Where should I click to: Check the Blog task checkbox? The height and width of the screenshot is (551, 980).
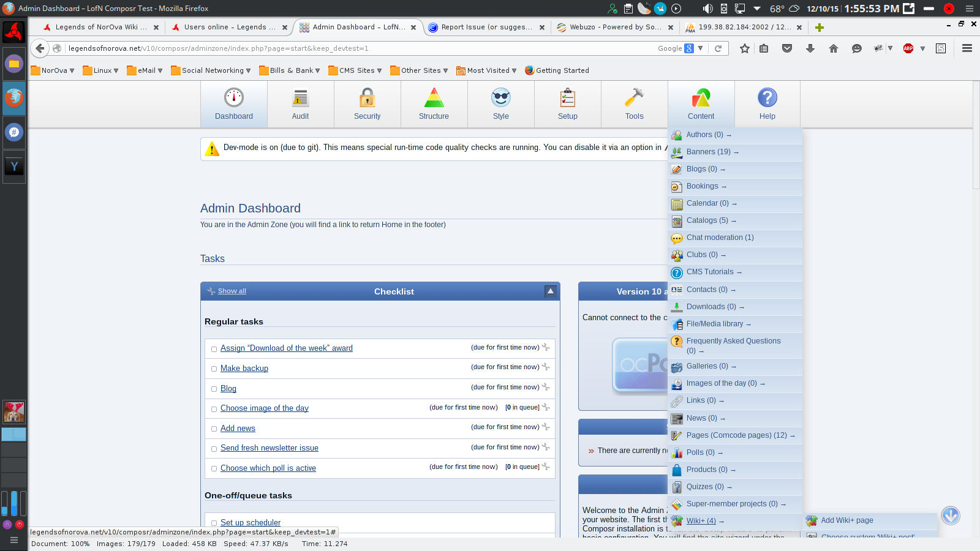point(214,389)
